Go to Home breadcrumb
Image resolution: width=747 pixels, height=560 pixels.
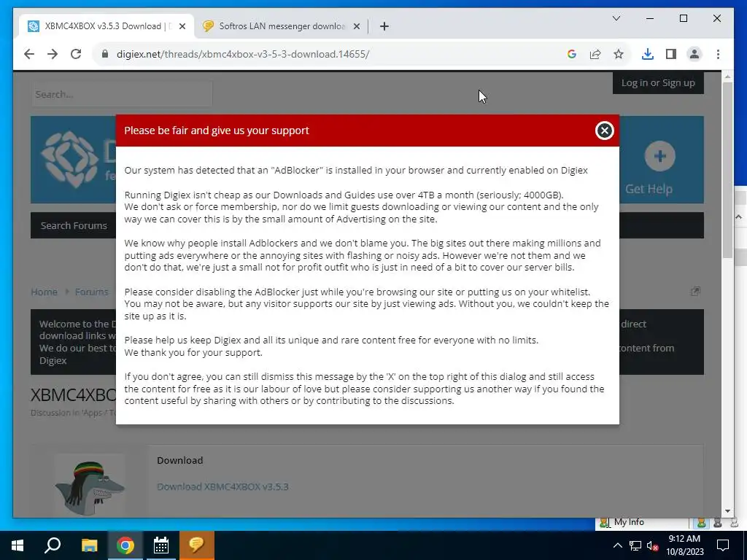point(44,292)
